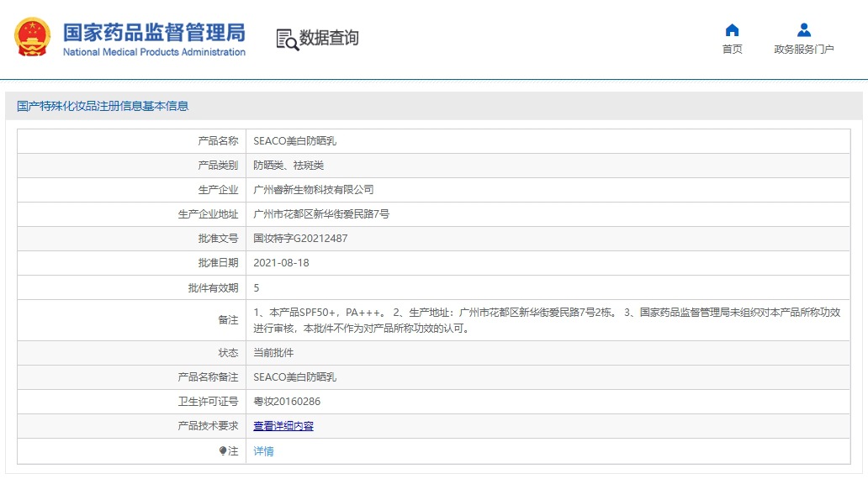
Task: Click the 国家药品监督管理局 site title
Action: click(154, 33)
